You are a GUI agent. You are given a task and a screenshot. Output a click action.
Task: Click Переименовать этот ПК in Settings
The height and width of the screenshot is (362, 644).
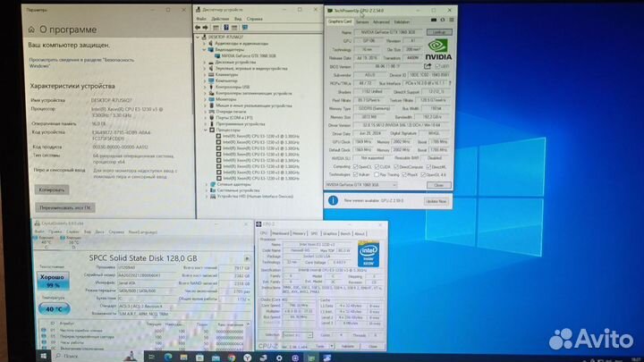point(65,207)
